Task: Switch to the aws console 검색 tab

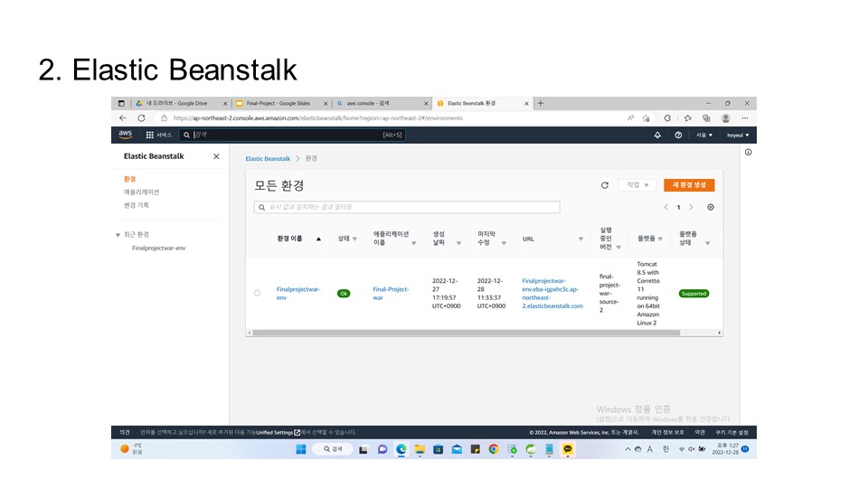Action: tap(382, 103)
